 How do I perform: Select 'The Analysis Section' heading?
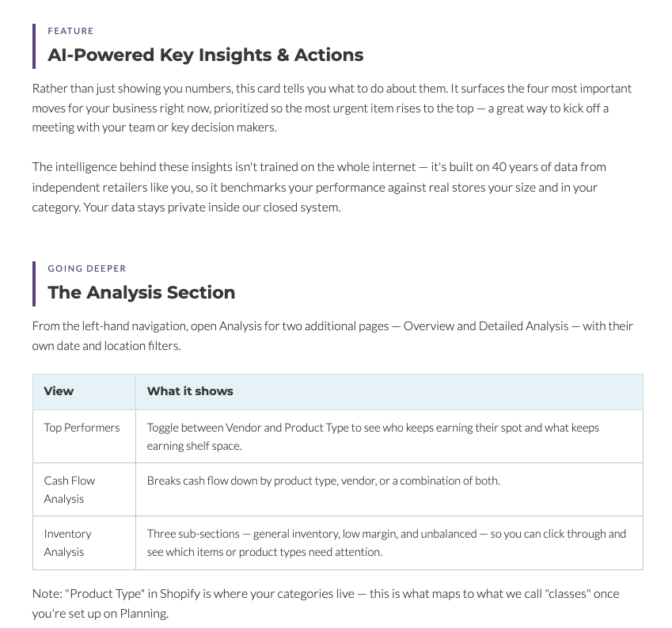pyautogui.click(x=142, y=292)
